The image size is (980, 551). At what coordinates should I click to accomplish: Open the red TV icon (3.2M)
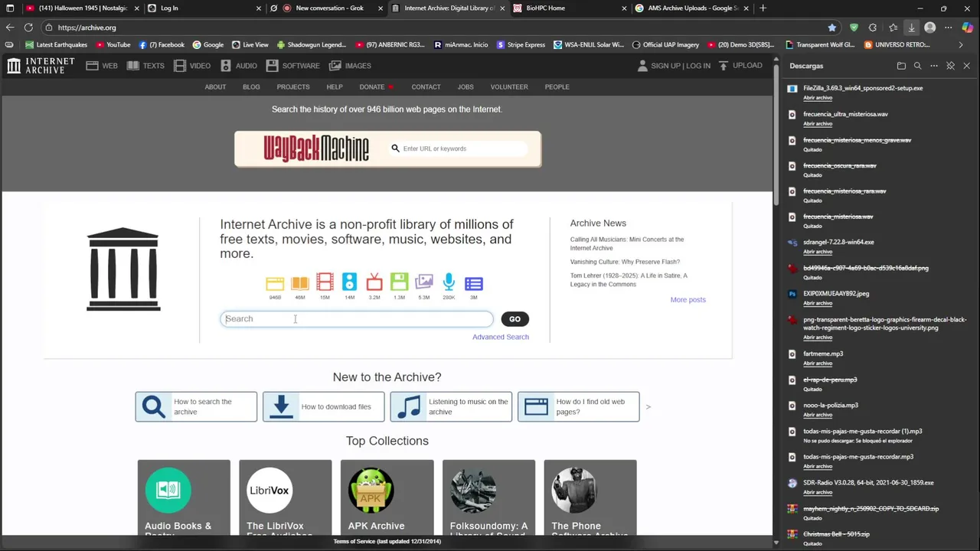tap(374, 282)
